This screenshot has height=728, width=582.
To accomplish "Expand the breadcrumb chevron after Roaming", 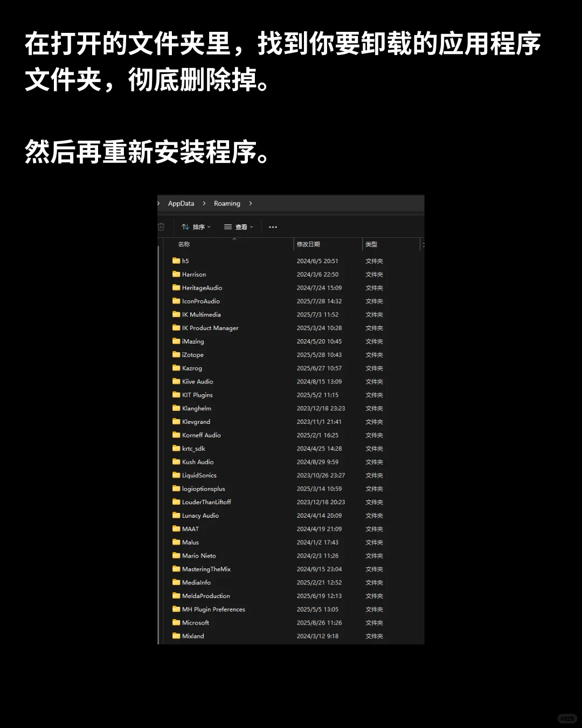I will pos(251,203).
